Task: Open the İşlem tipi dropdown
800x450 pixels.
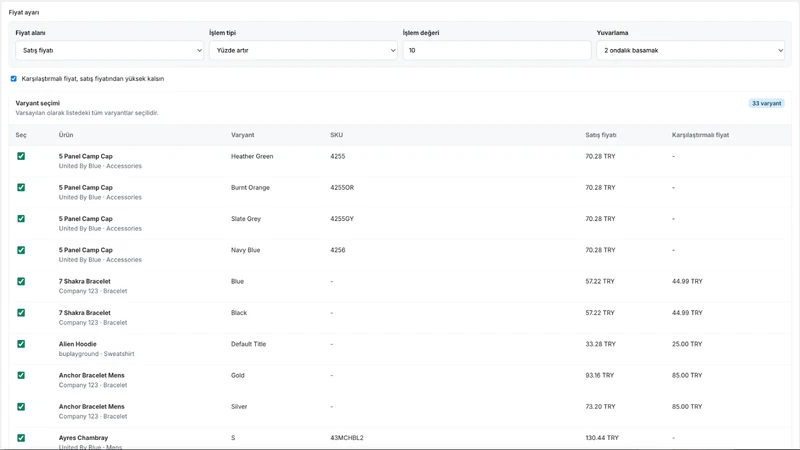Action: (303, 51)
